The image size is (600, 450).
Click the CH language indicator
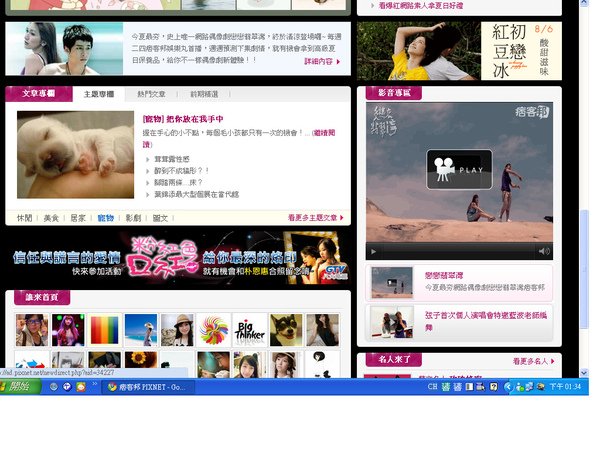(x=432, y=386)
